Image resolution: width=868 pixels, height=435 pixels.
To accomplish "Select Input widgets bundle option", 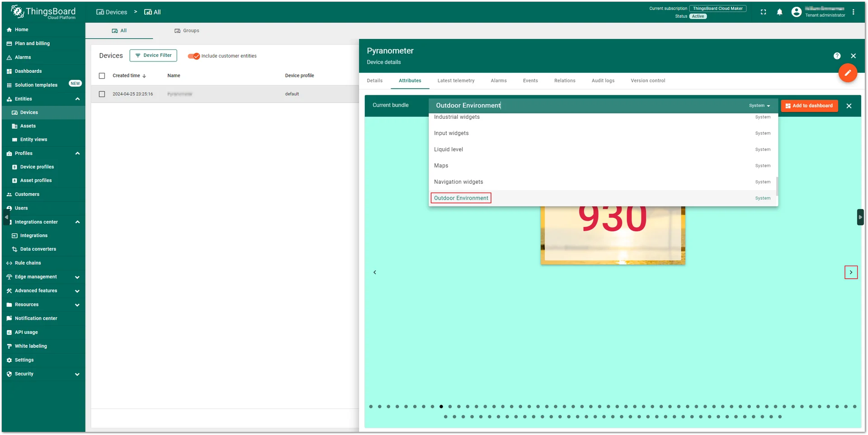I will (x=603, y=133).
